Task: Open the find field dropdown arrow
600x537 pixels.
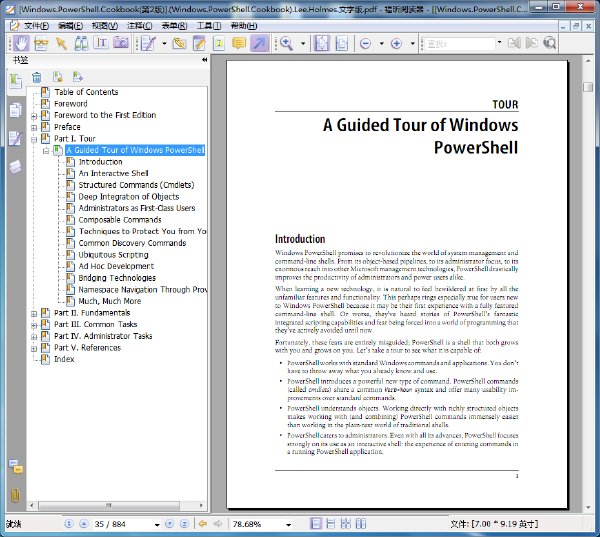Action: point(499,42)
